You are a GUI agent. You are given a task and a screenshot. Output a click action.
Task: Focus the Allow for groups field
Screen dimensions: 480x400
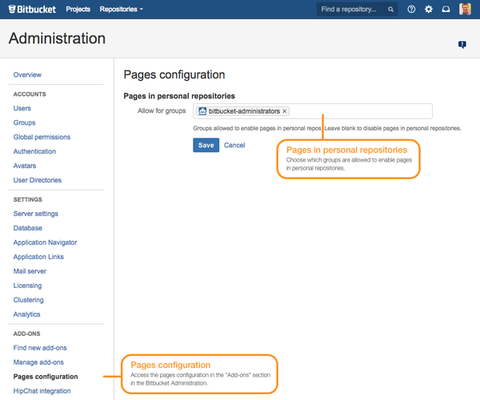[313, 111]
